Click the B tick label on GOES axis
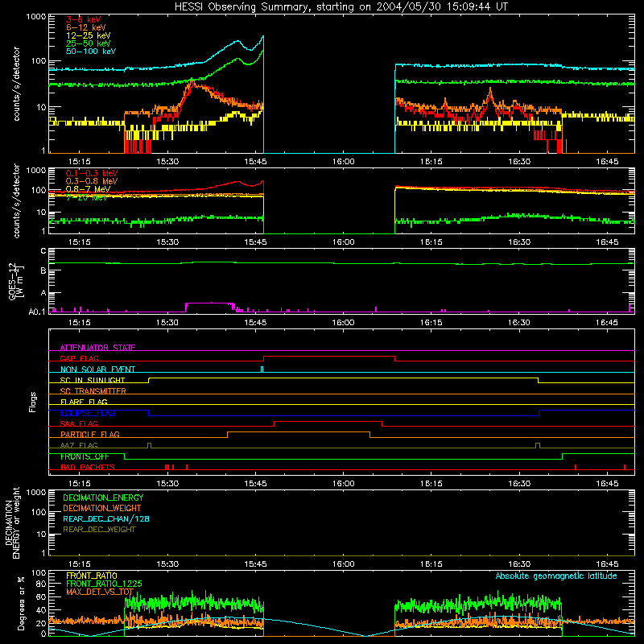644x644 pixels. click(x=43, y=271)
